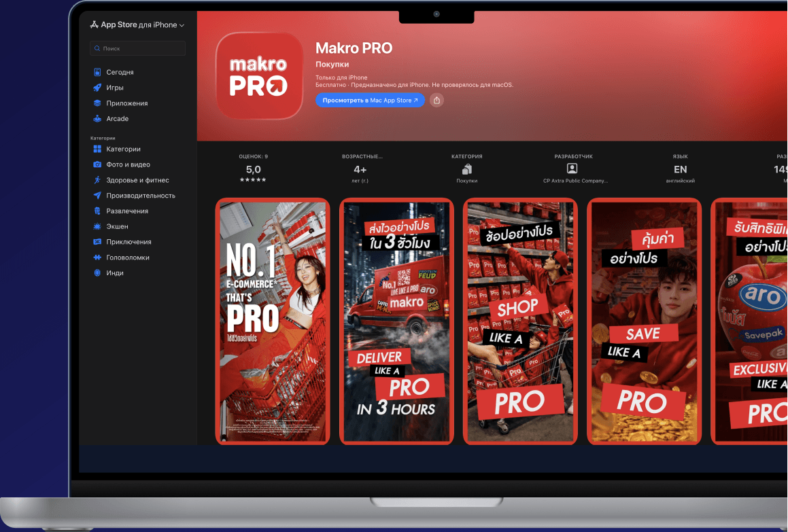Open the SHOP LIKE A PRO screenshot
This screenshot has width=788, height=532.
coord(520,321)
